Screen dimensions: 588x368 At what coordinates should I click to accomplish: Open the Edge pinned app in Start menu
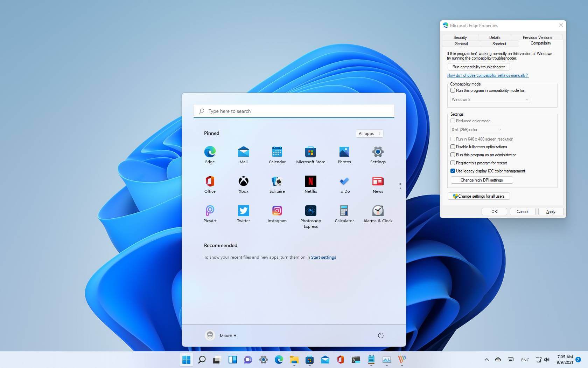(210, 155)
